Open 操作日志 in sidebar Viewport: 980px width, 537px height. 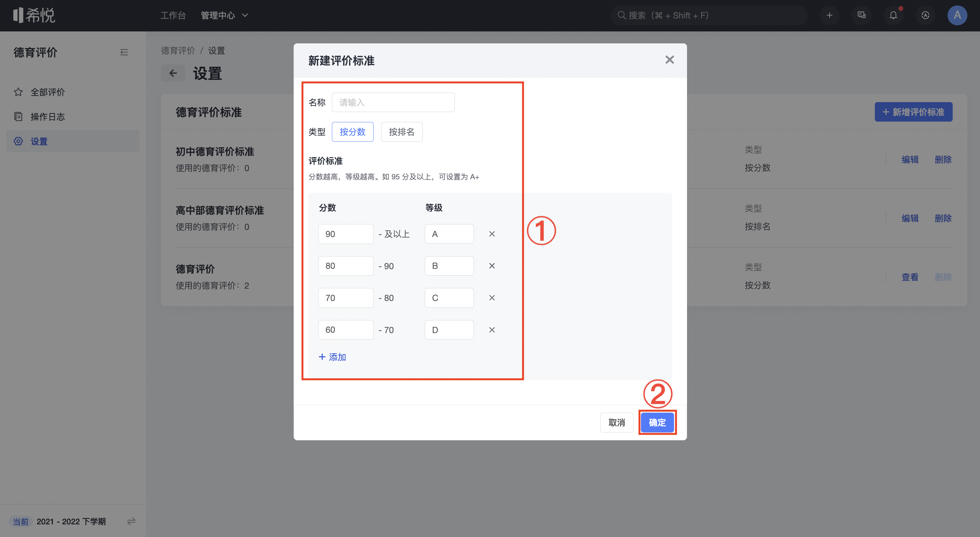click(x=73, y=116)
